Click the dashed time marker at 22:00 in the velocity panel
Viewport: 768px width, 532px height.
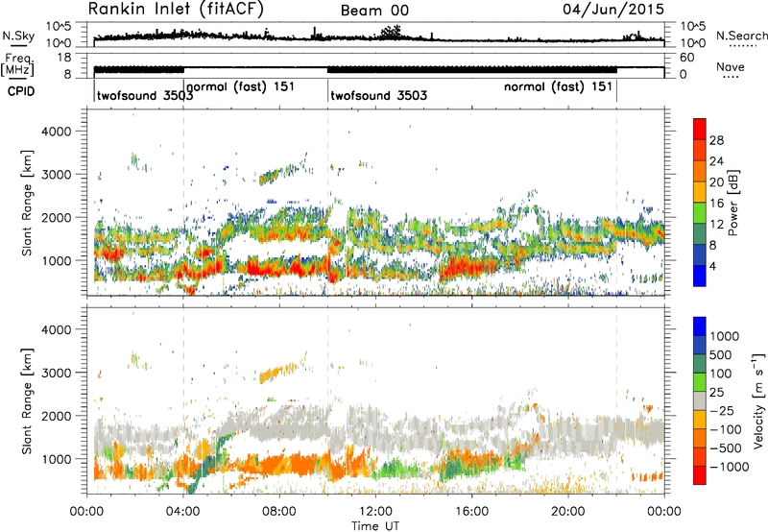[x=616, y=400]
